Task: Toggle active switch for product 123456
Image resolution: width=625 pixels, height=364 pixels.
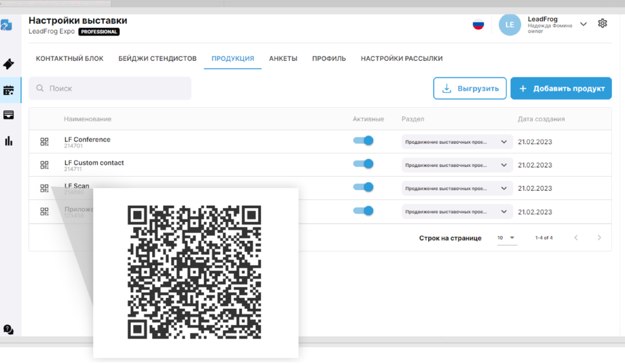Action: point(364,210)
